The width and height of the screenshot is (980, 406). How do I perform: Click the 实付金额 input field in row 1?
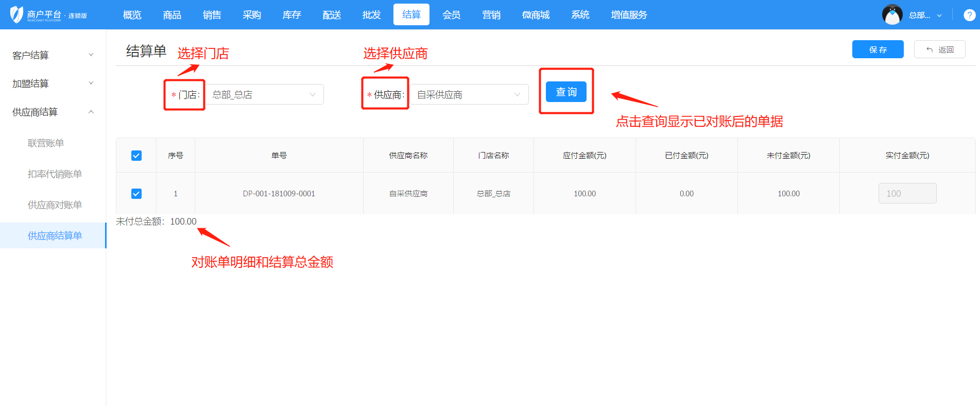pos(907,194)
